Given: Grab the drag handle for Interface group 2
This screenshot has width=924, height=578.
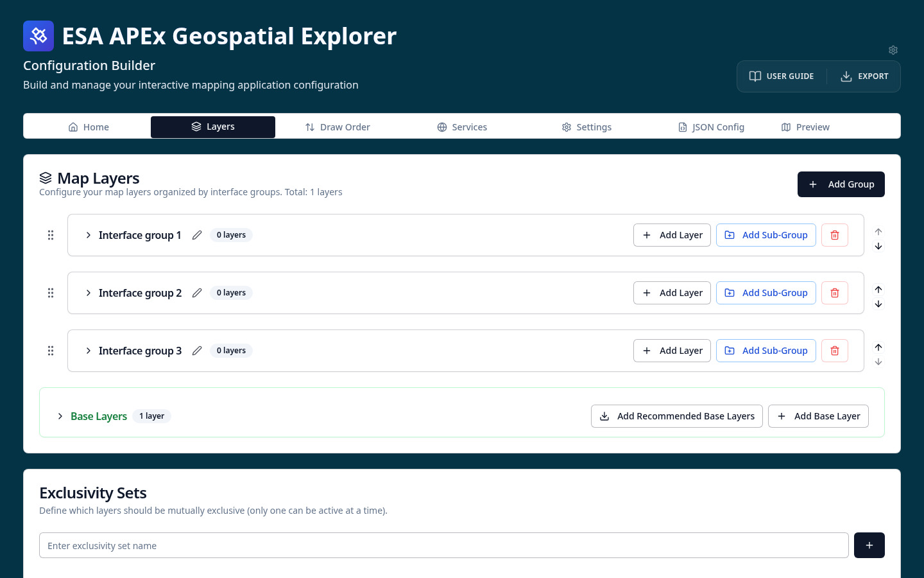Looking at the screenshot, I should coord(51,293).
